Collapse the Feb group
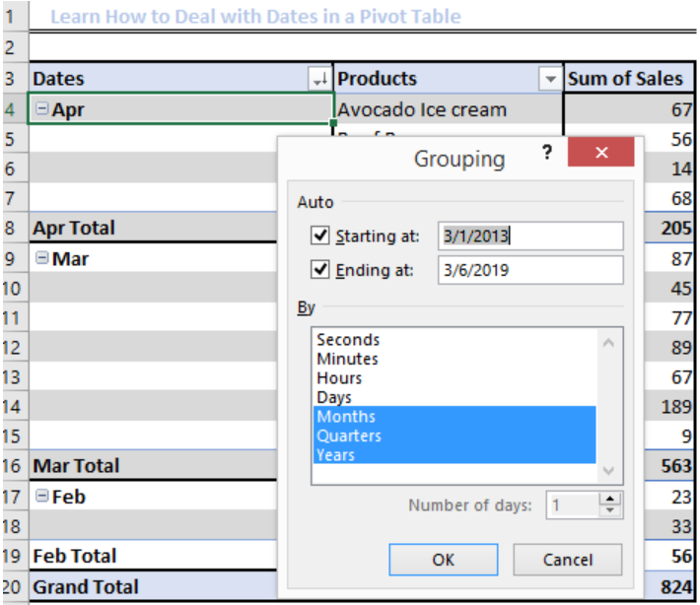700x605 pixels. click(x=41, y=497)
